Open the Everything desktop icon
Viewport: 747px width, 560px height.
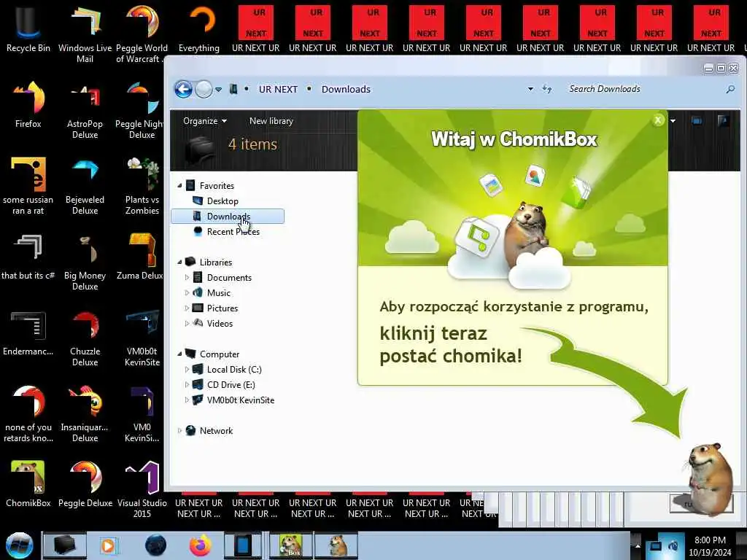(x=199, y=28)
